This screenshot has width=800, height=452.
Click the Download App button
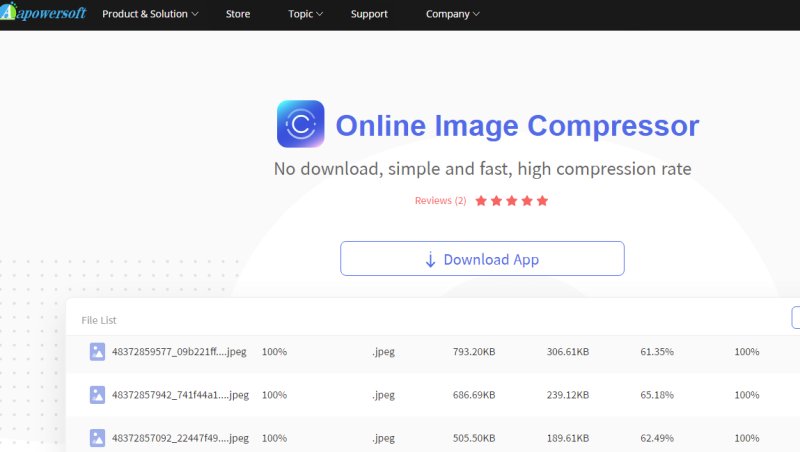tap(482, 259)
